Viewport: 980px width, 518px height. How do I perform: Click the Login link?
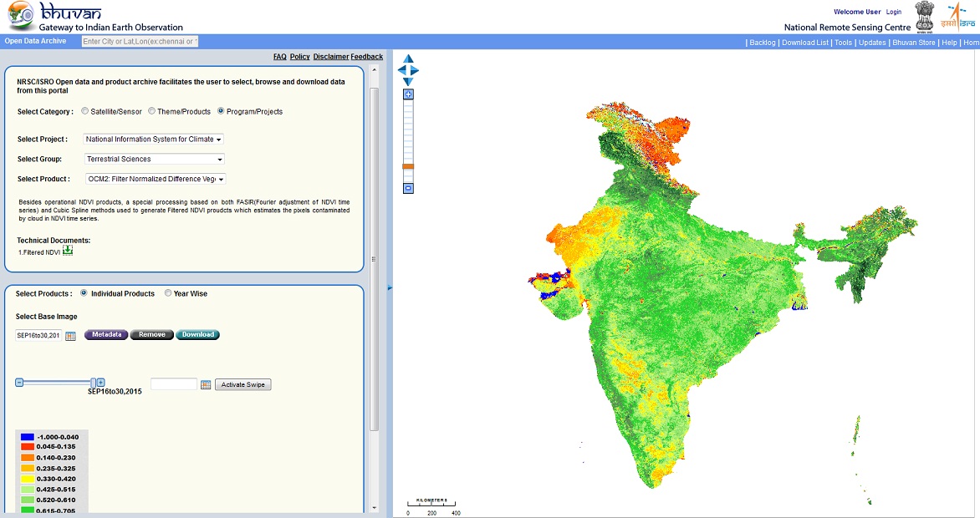[x=894, y=12]
